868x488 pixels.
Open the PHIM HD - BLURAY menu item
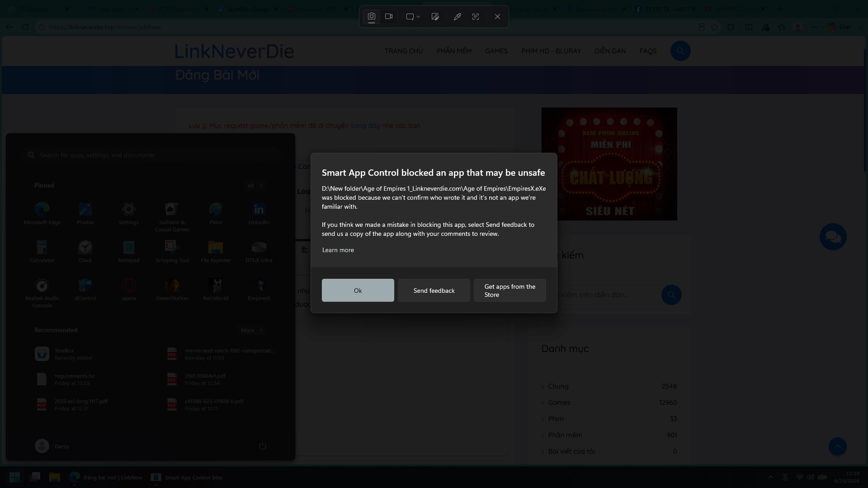click(x=551, y=51)
